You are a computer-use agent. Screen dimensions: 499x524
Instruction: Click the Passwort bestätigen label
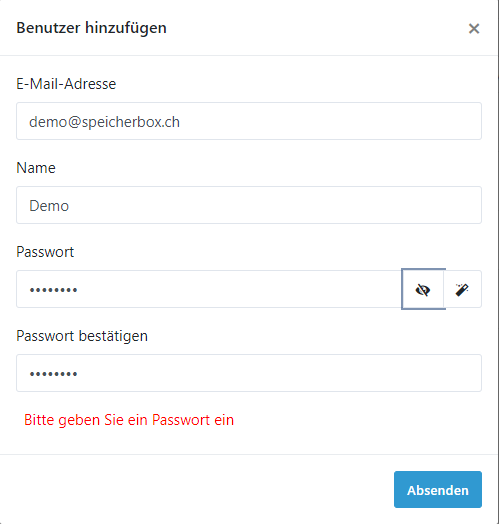coord(82,336)
